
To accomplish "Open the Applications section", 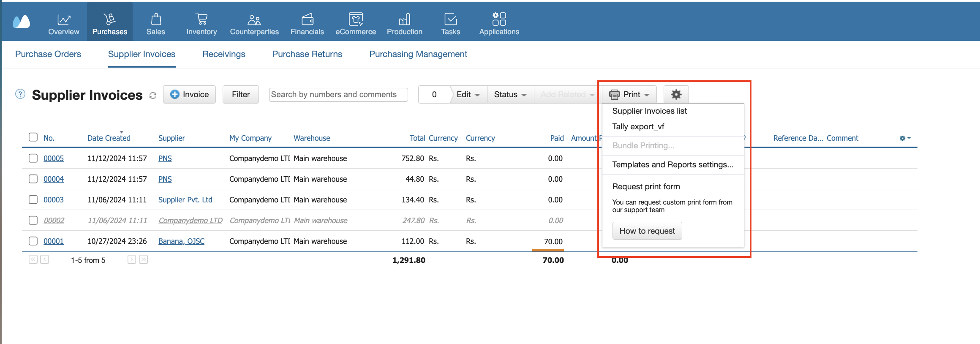I will pyautogui.click(x=499, y=24).
